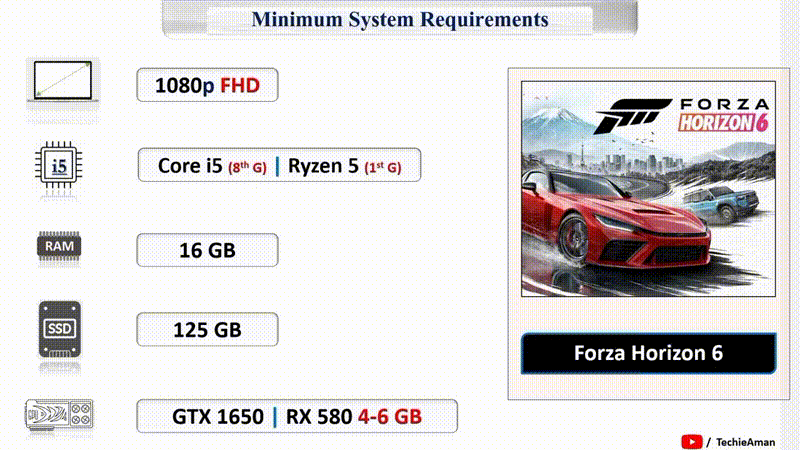This screenshot has width=800, height=450.
Task: Click the Forza logo on cover art
Action: 632,116
